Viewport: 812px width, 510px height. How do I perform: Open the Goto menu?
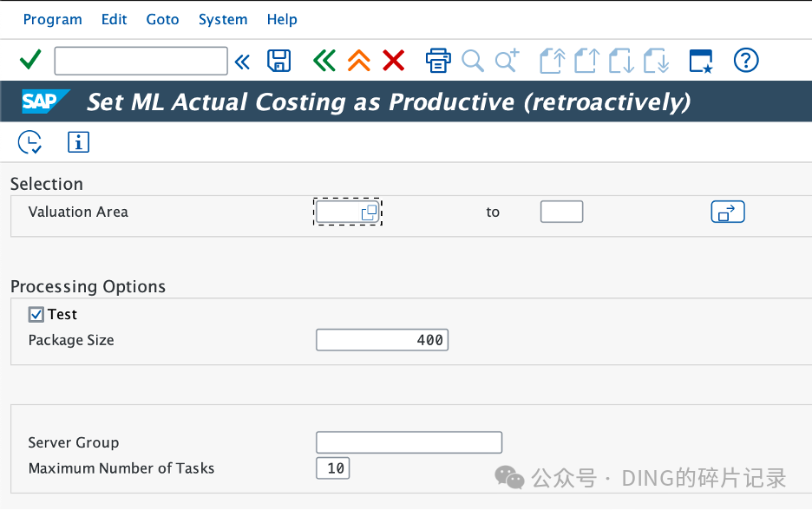162,20
